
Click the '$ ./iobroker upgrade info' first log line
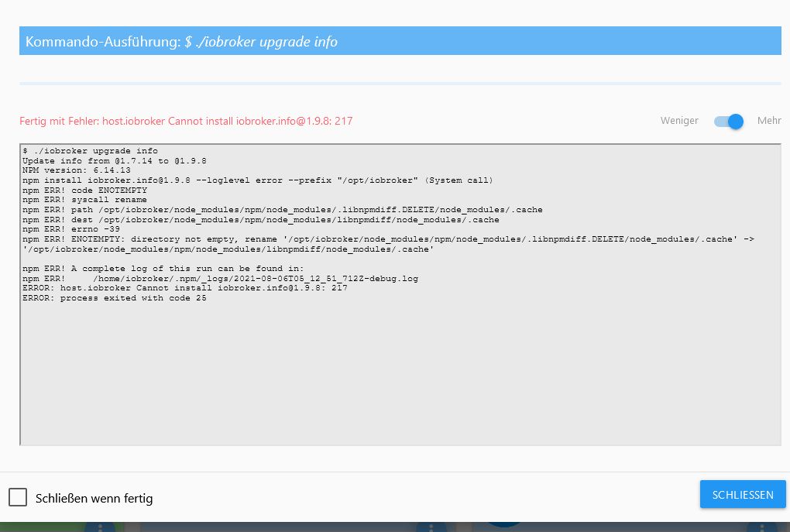click(90, 151)
